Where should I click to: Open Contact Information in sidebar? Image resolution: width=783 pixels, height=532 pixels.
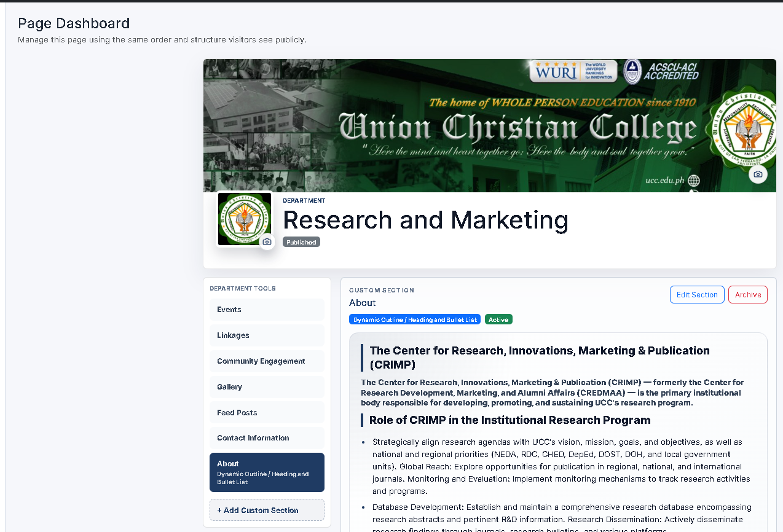coord(267,438)
